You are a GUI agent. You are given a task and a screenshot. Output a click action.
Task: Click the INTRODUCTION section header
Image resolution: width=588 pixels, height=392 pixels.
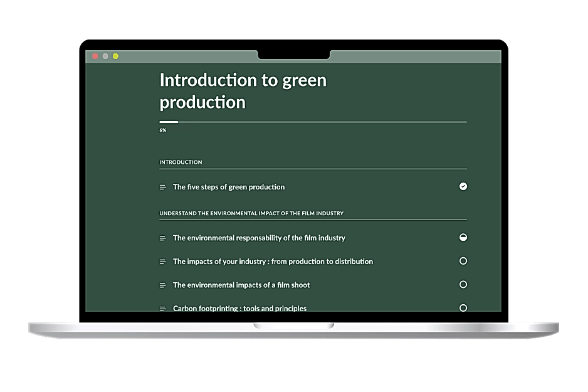tap(181, 162)
